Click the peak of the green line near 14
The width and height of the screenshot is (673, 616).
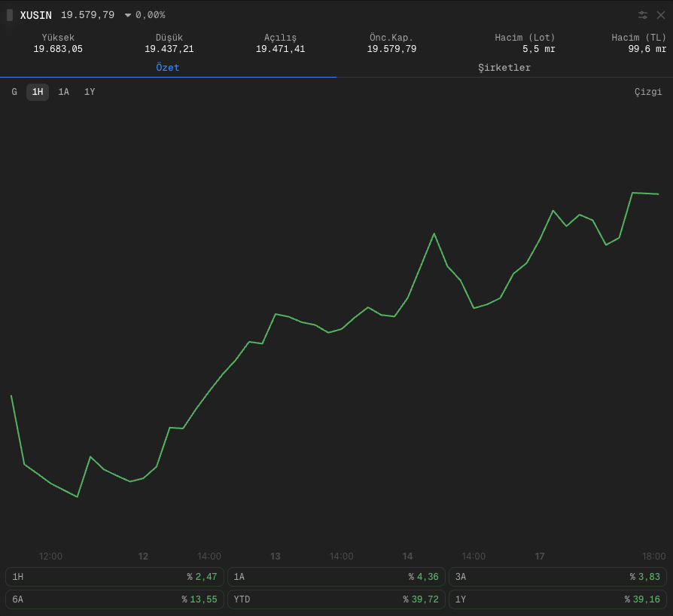(x=434, y=234)
